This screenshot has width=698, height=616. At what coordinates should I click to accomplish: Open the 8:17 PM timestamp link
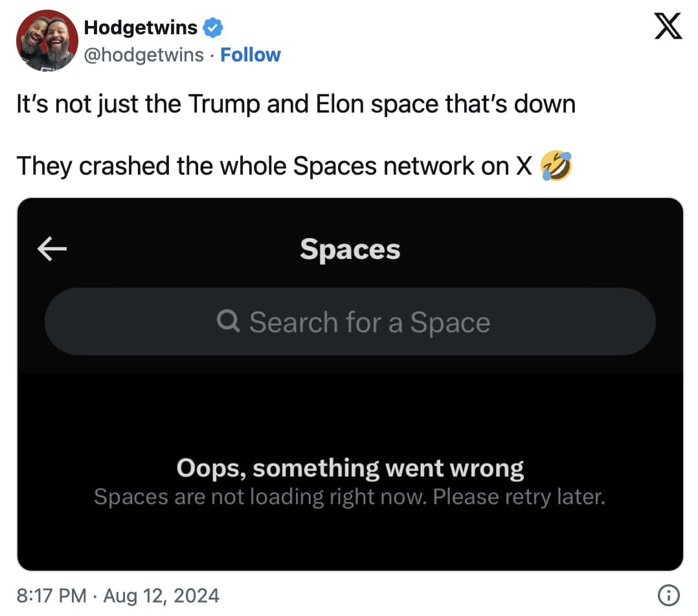(x=51, y=595)
